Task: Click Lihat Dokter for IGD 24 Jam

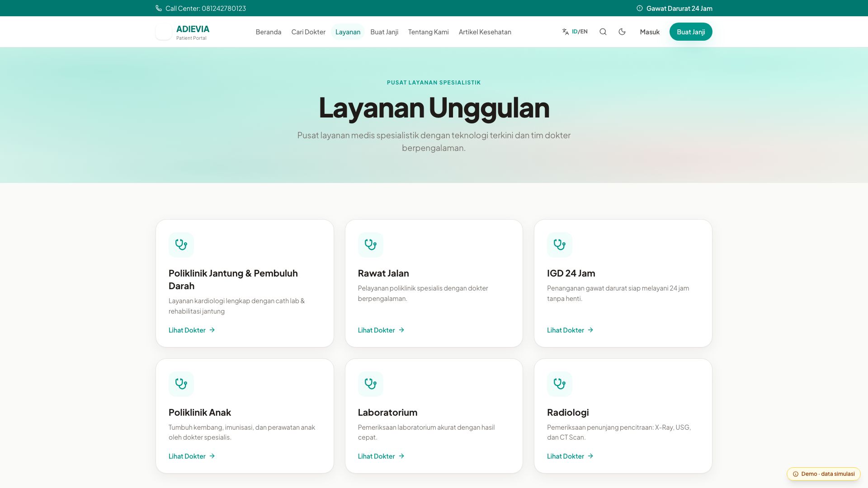Action: tap(570, 330)
